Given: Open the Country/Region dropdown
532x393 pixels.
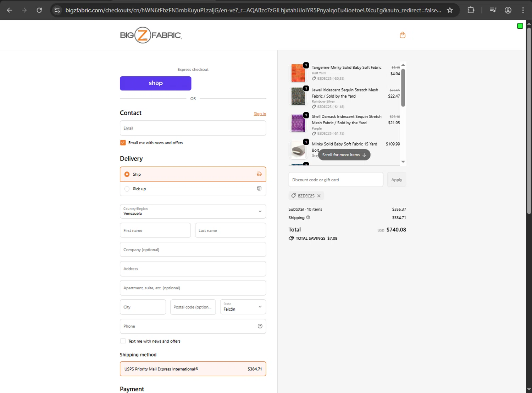Looking at the screenshot, I should [x=193, y=211].
